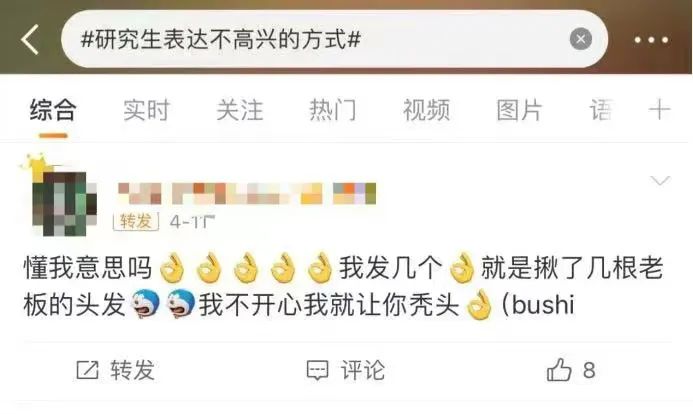Tap the back arrow icon
This screenshot has width=693, height=414.
click(x=30, y=40)
